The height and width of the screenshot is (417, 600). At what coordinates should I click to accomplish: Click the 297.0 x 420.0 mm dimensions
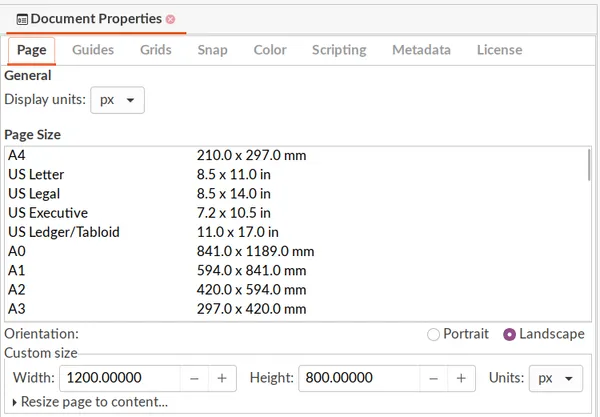[251, 309]
